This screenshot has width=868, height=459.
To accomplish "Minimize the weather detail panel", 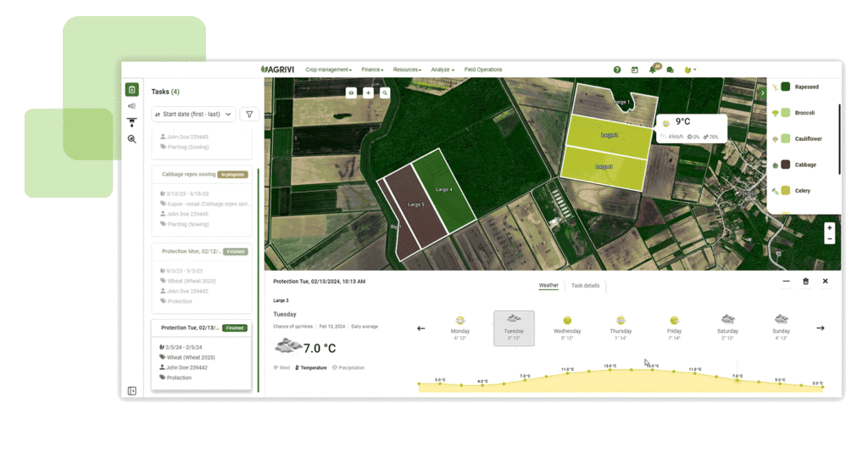I will point(786,282).
